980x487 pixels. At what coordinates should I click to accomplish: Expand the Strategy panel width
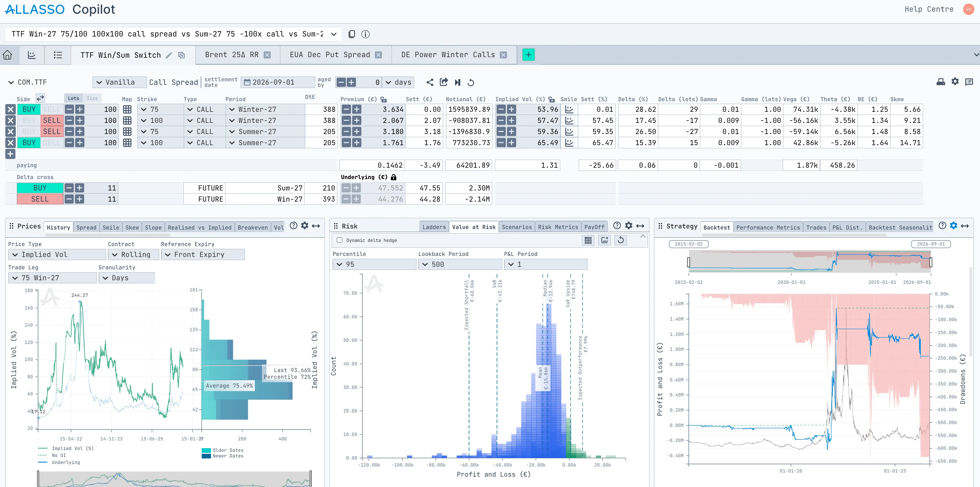tap(965, 226)
